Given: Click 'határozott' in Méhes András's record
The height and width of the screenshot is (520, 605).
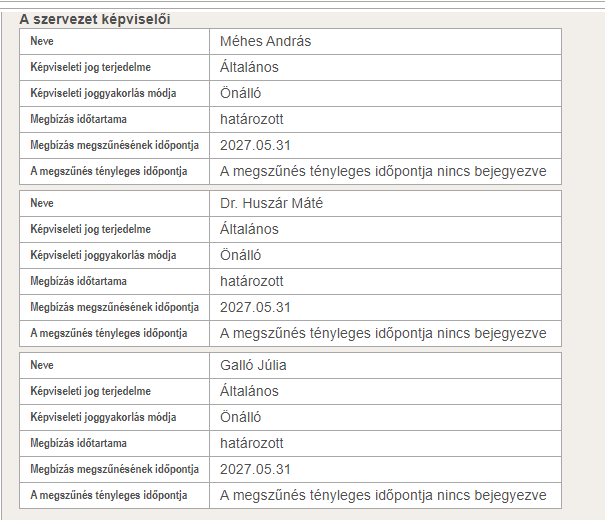Looking at the screenshot, I should point(252,119).
